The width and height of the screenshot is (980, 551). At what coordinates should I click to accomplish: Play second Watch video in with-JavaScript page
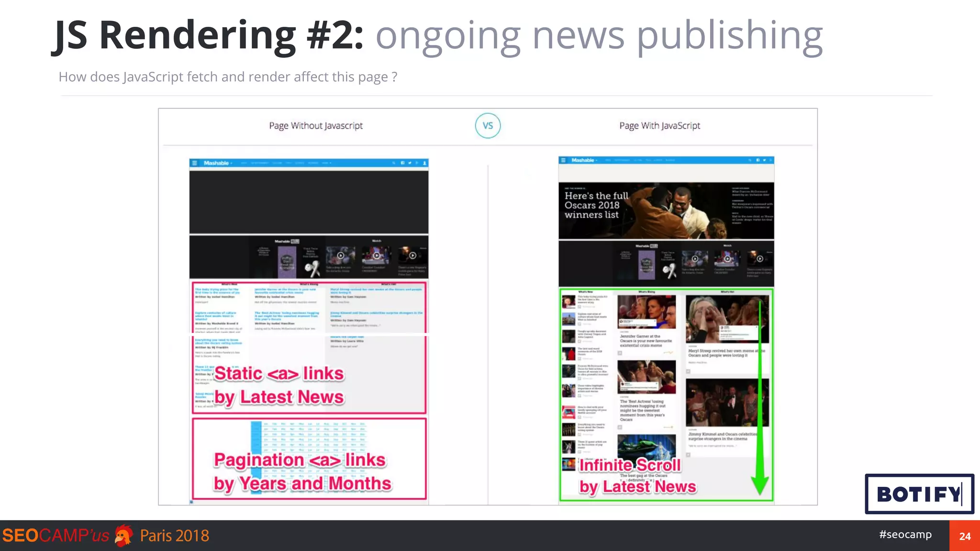[x=727, y=259]
